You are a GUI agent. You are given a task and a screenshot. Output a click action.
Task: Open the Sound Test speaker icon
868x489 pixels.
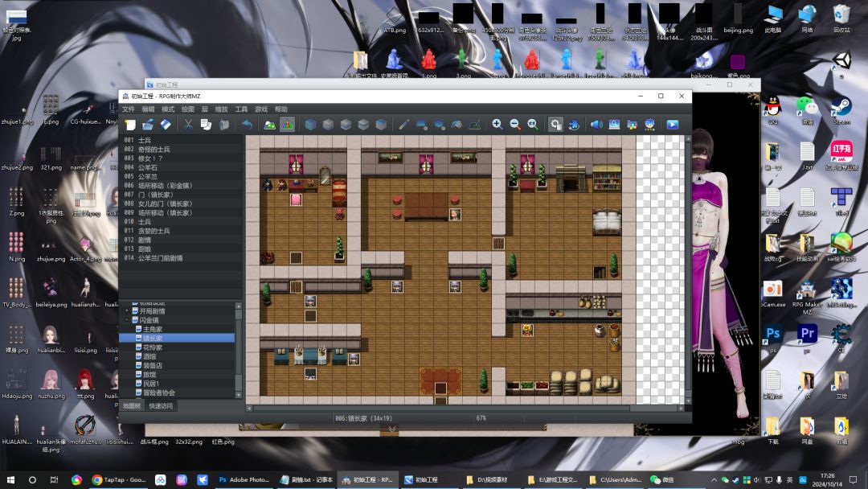(x=596, y=125)
